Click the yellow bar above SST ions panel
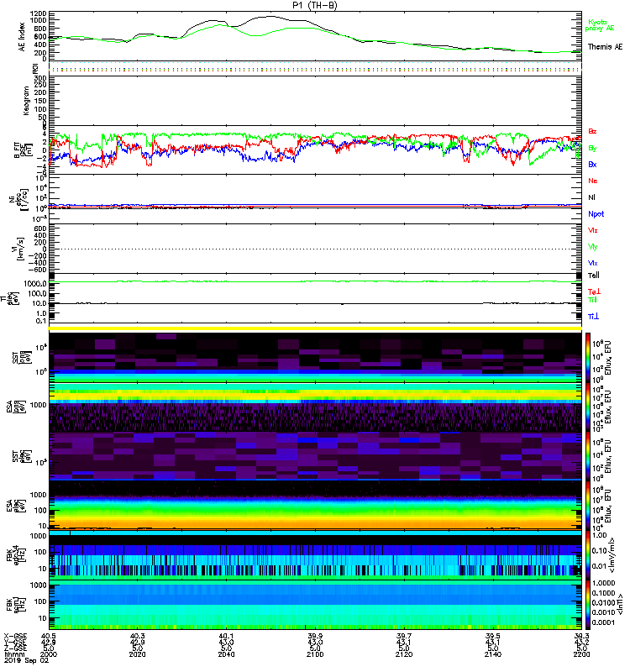630x672 pixels. tap(315, 328)
